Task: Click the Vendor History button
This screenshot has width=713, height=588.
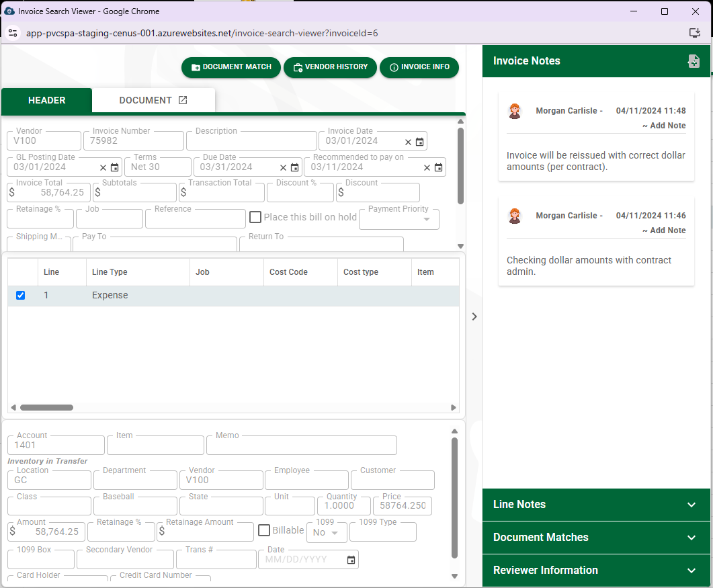Action: pyautogui.click(x=329, y=67)
